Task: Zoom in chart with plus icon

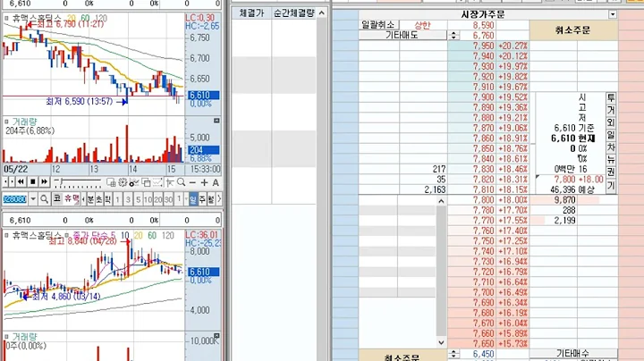Action: pyautogui.click(x=204, y=182)
